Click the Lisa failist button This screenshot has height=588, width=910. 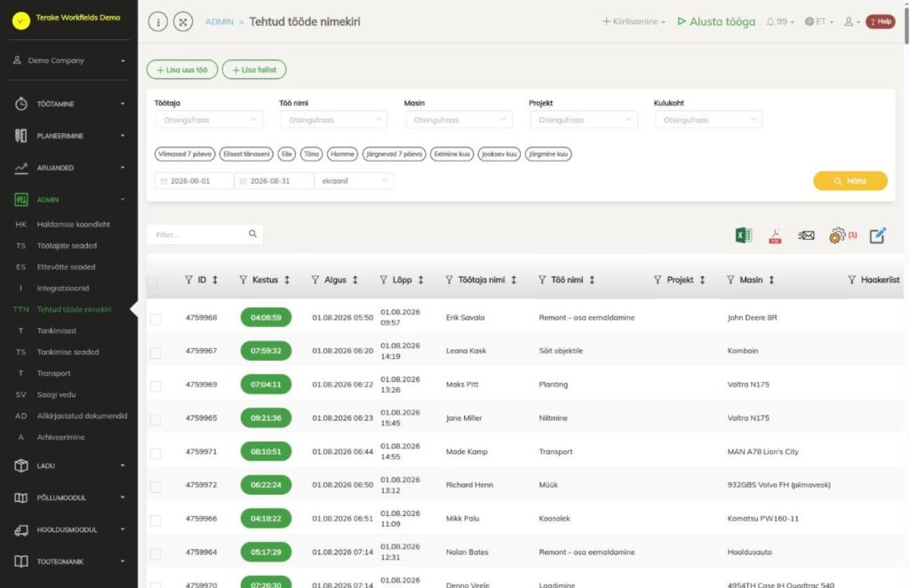coord(254,69)
